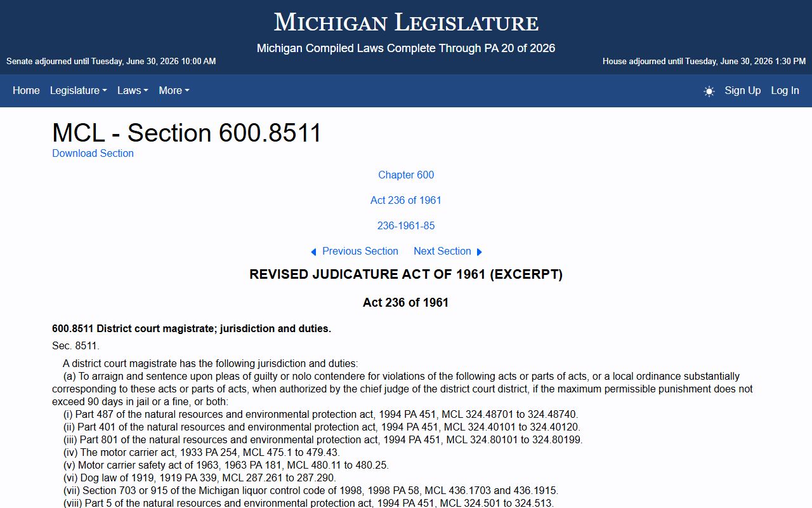Click the MCL - Section 600.8511 heading
Image resolution: width=812 pixels, height=508 pixels.
pyautogui.click(x=187, y=133)
